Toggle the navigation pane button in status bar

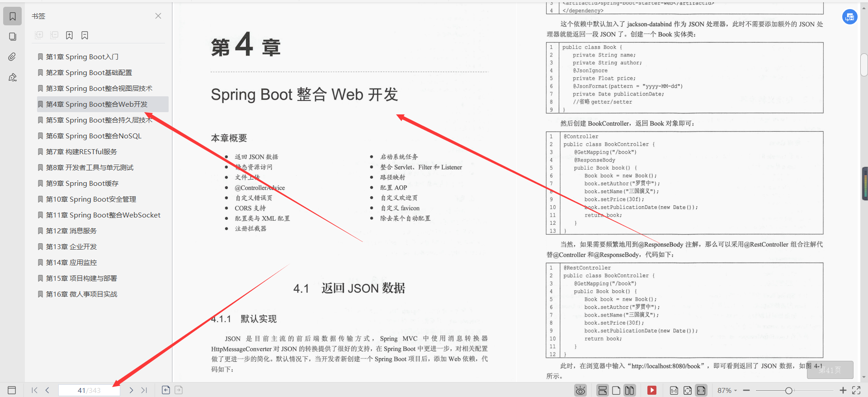[12, 390]
